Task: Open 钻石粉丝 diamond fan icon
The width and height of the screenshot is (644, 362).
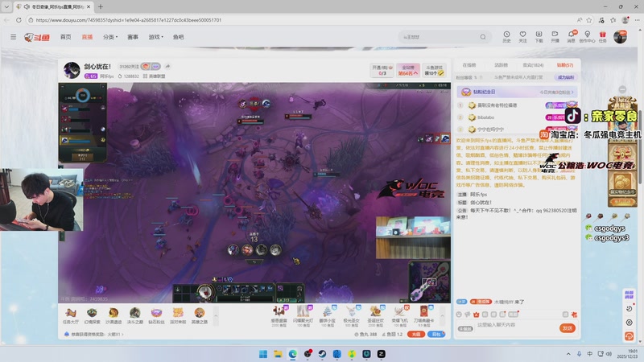Action: tap(156, 315)
